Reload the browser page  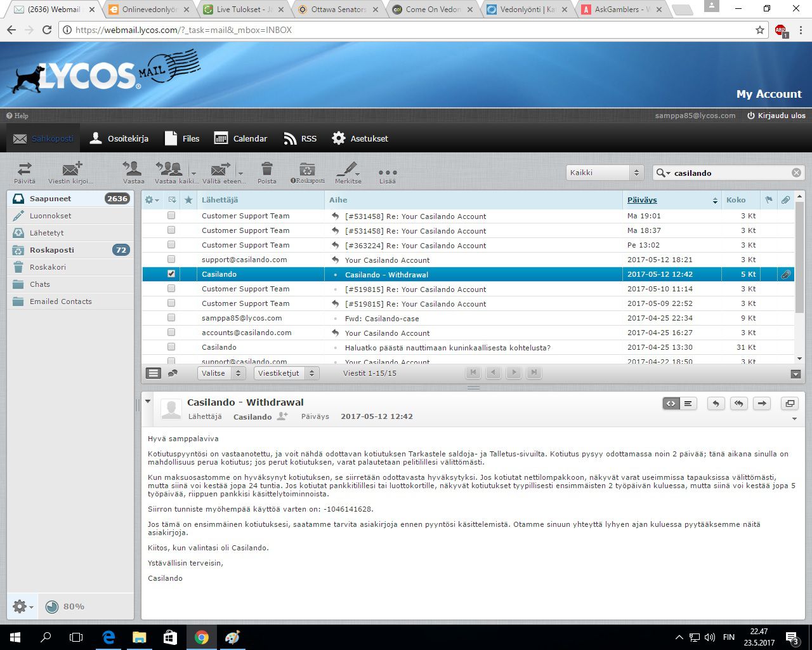point(47,30)
